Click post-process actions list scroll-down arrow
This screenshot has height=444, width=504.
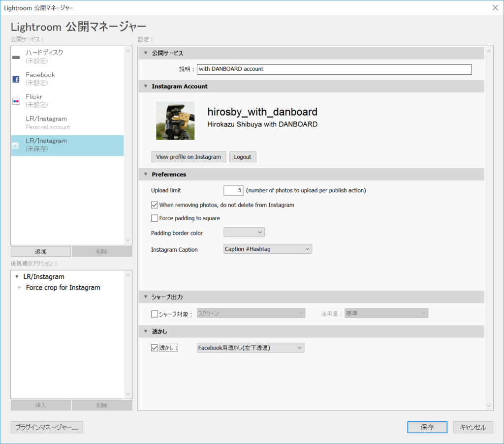[128, 394]
